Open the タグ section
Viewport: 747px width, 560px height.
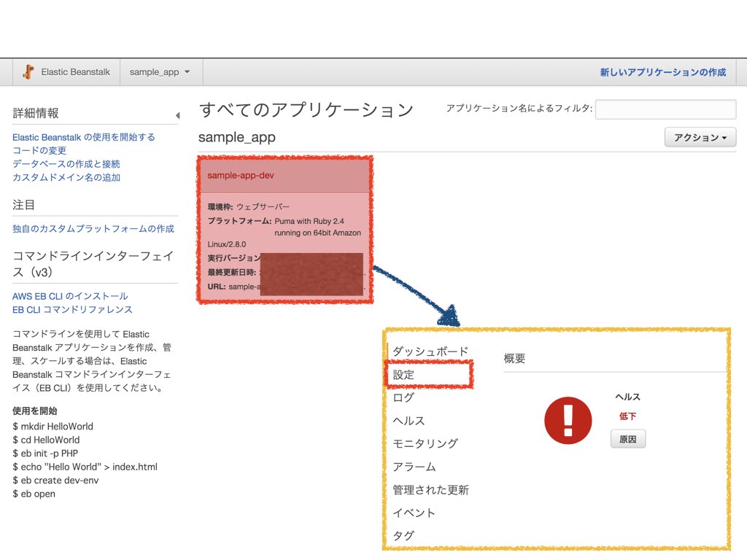[x=403, y=536]
